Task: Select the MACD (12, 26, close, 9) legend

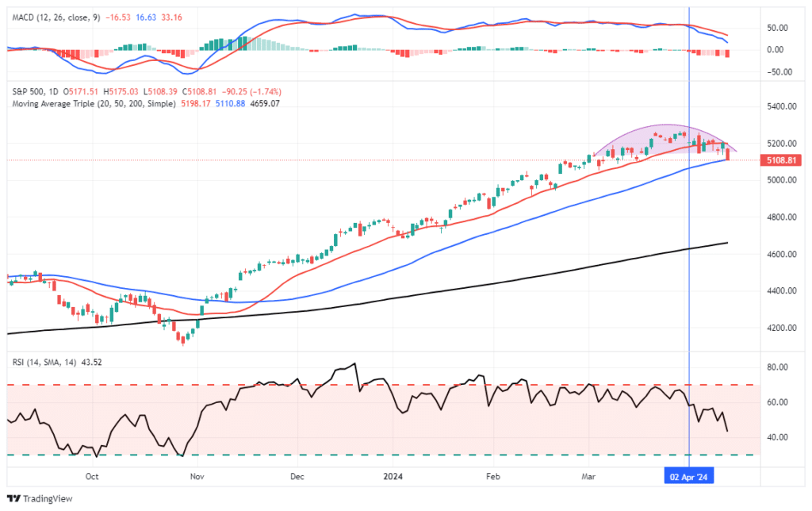Action: 56,17
